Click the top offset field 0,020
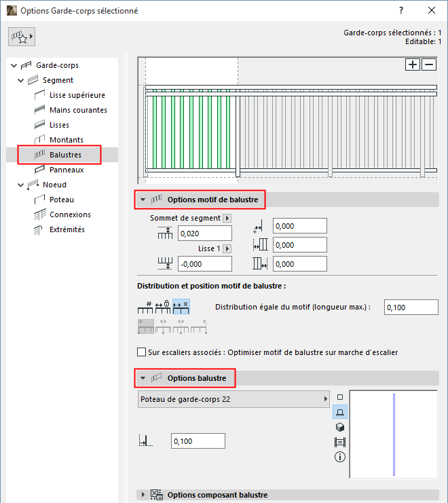Viewport: 448px width, 503px height. point(205,234)
